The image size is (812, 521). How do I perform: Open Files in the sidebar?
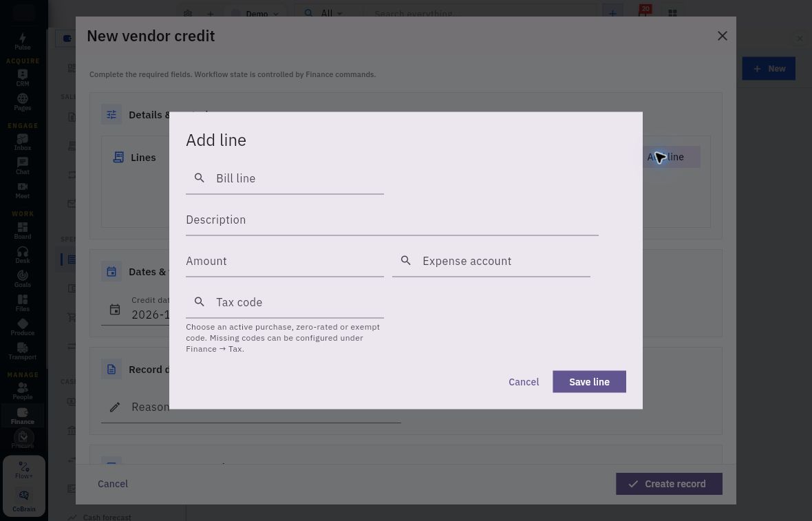pyautogui.click(x=22, y=303)
